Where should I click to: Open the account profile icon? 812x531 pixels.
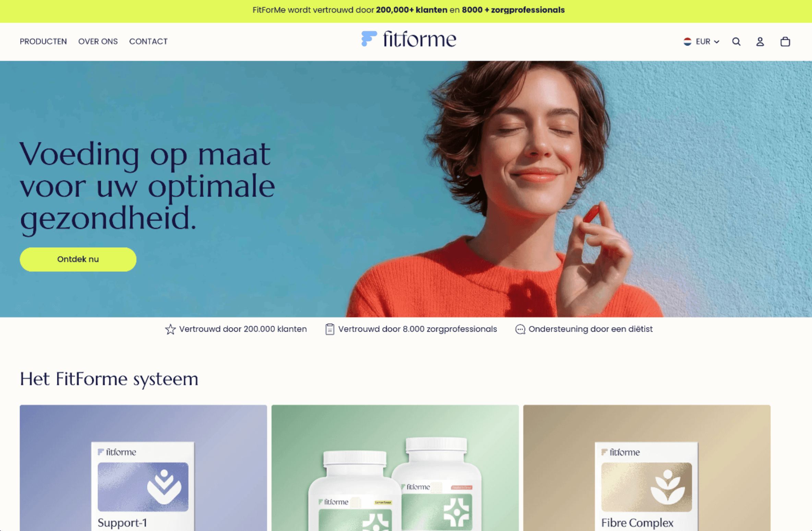click(x=760, y=42)
